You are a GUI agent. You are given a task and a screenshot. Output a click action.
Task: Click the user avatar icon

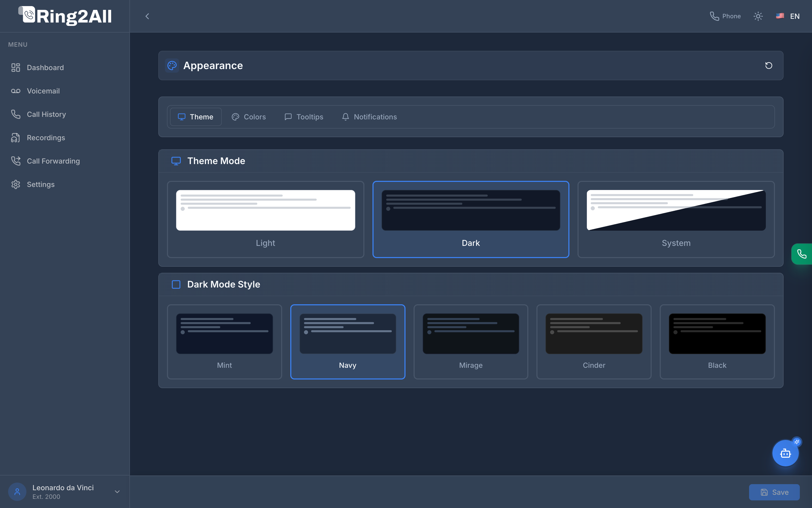pyautogui.click(x=17, y=492)
